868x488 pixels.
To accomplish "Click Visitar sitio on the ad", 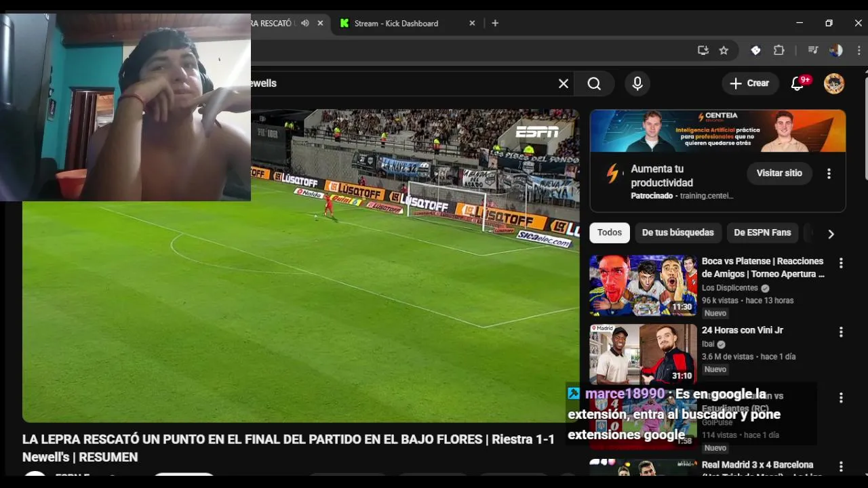I will point(779,173).
